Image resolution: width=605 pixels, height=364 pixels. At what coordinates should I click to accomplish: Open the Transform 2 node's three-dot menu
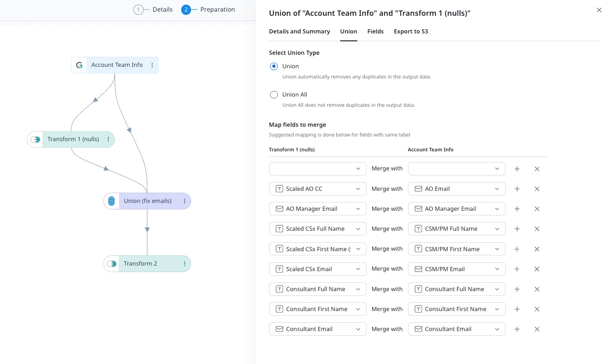(x=184, y=264)
